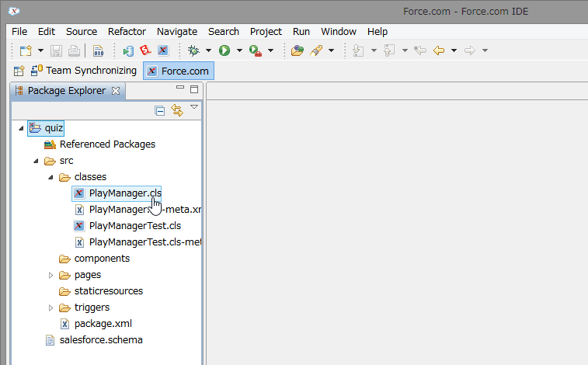Open the External Tools dropdown arrow

click(270, 50)
